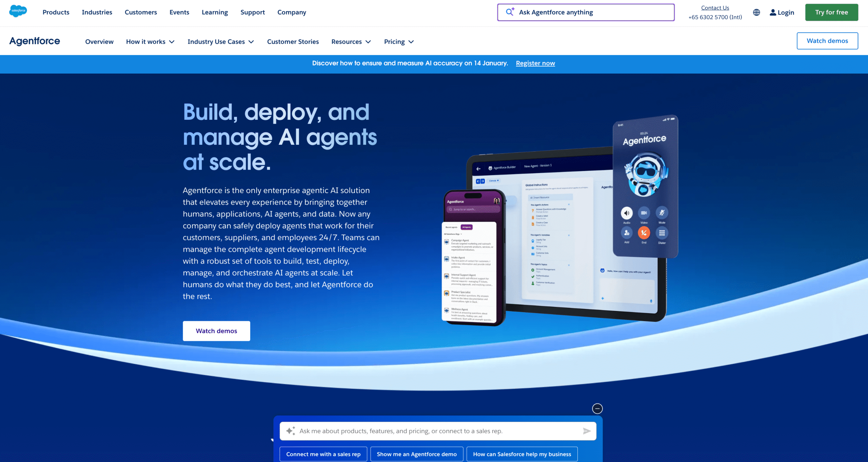Viewport: 868px width, 462px height.
Task: Open the Resources dropdown
Action: 351,41
